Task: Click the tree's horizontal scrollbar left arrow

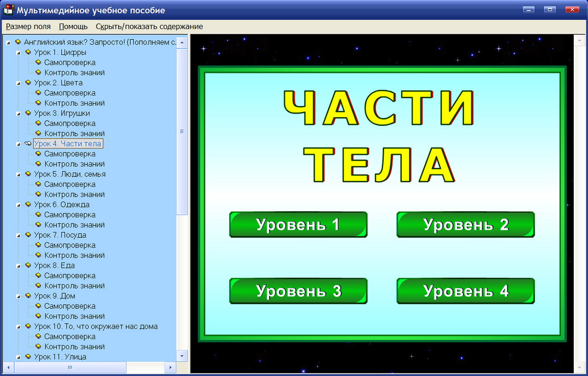Action: tap(8, 367)
